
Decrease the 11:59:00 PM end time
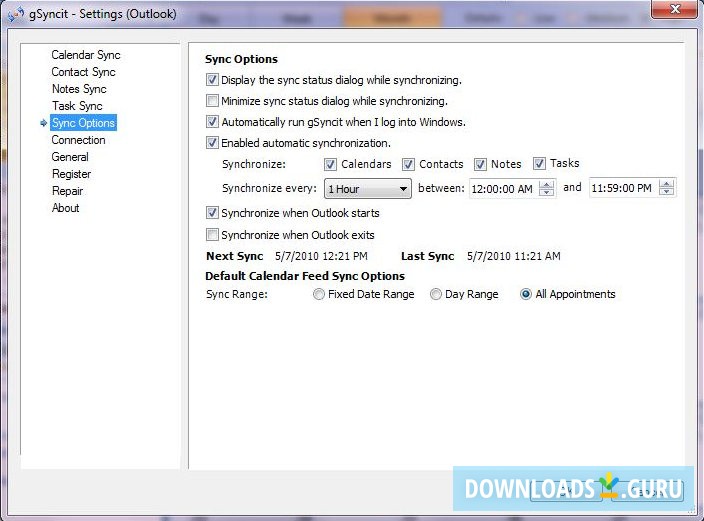(x=667, y=192)
